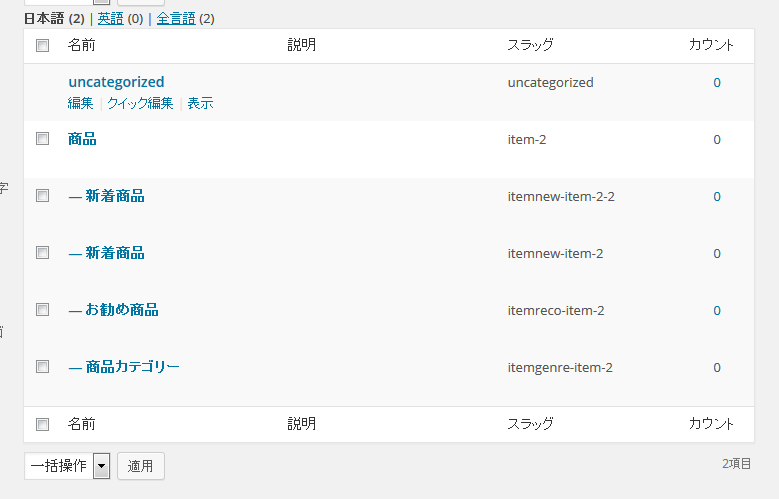Sort by the スラッグ column header

coord(530,45)
